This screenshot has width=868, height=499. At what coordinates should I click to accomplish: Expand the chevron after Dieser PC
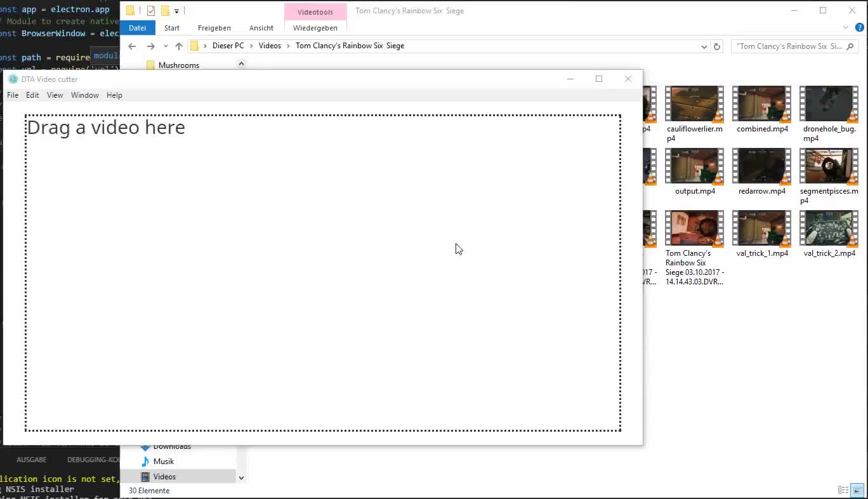click(251, 46)
